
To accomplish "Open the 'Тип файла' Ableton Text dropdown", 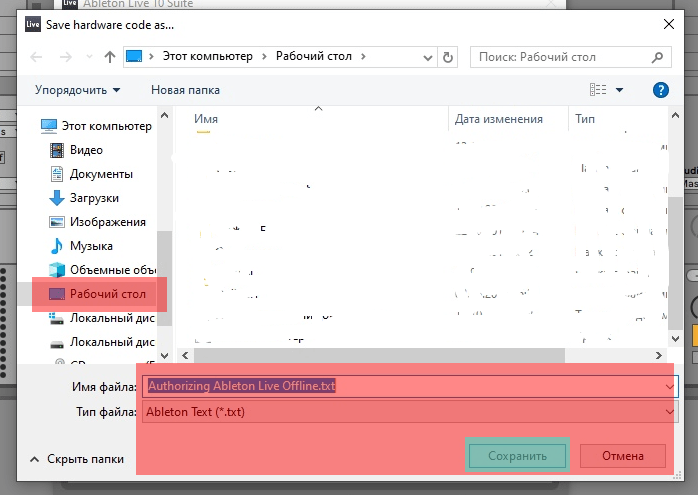I will [x=410, y=412].
